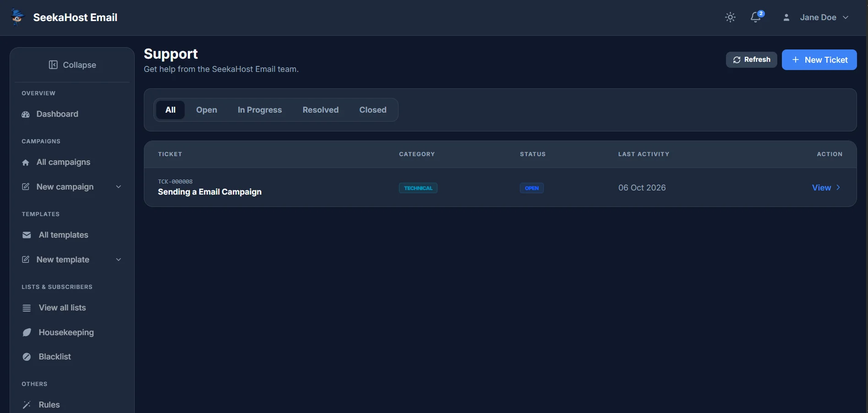Click the plus icon in New Ticket button

(x=796, y=60)
